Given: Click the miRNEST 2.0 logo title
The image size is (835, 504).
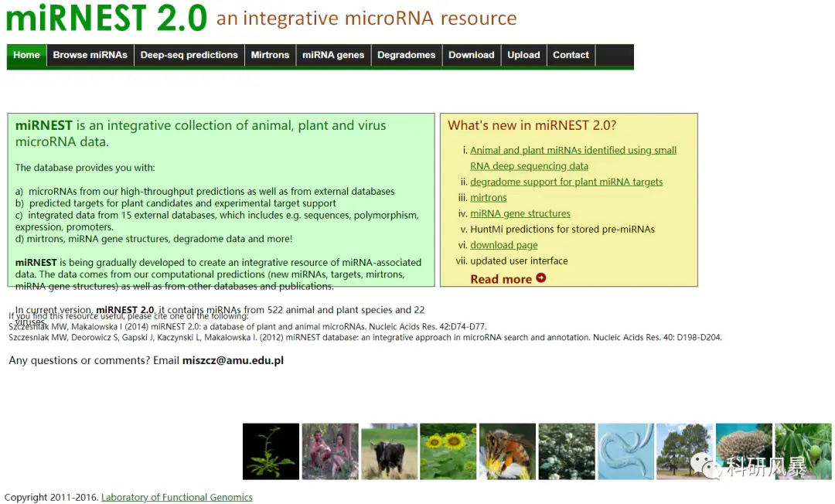Looking at the screenshot, I should coord(107,17).
